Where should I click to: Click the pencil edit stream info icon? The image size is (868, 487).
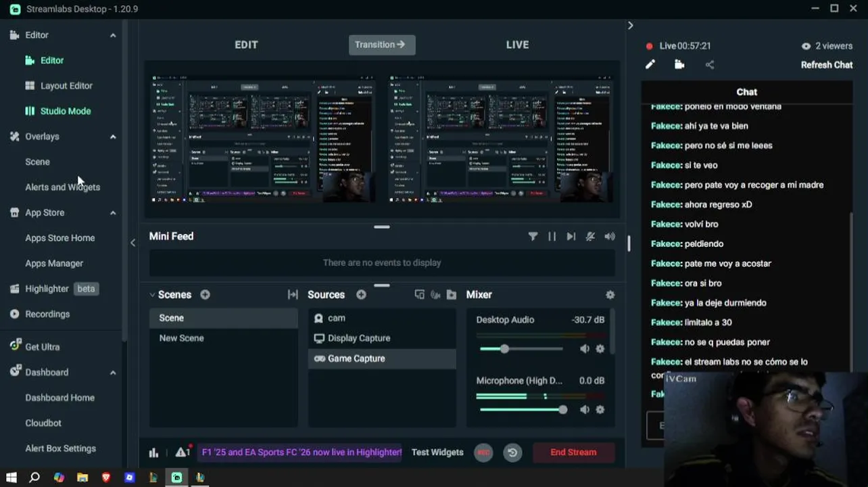[x=650, y=65]
